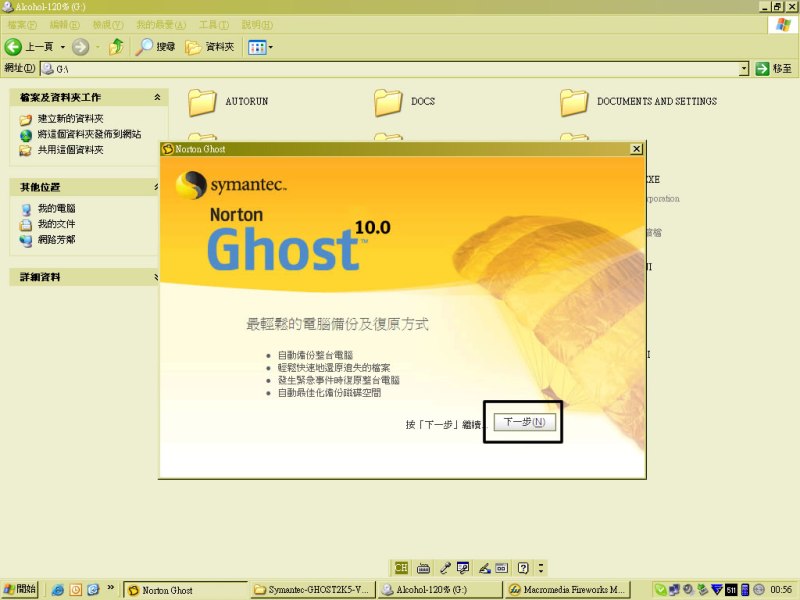This screenshot has height=600, width=800.
Task: Open the 編輯(E) menu
Action: 64,24
